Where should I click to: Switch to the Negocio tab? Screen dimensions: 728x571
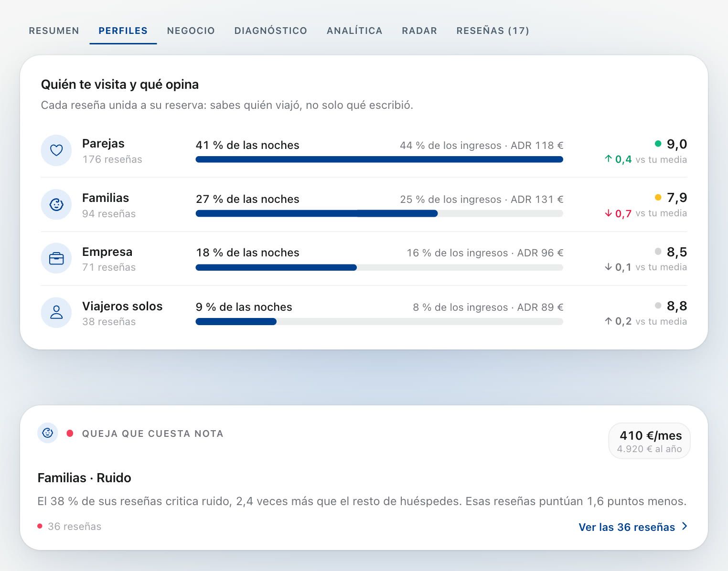[x=191, y=31]
